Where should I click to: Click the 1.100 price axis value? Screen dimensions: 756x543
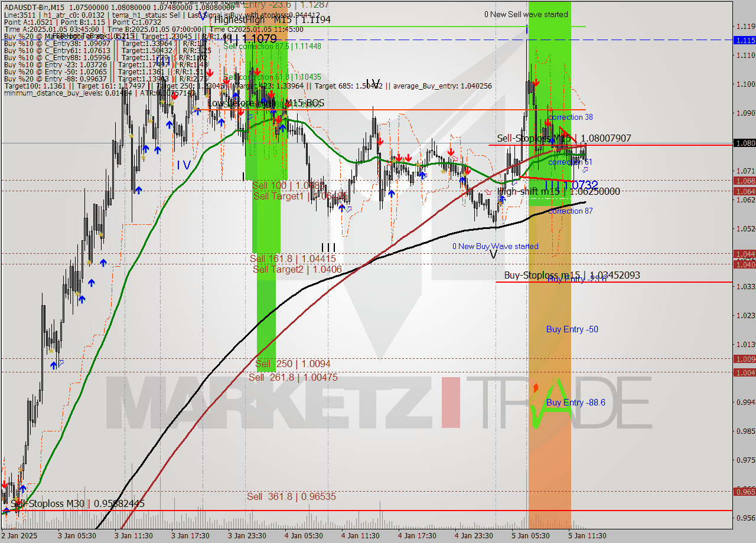point(745,84)
